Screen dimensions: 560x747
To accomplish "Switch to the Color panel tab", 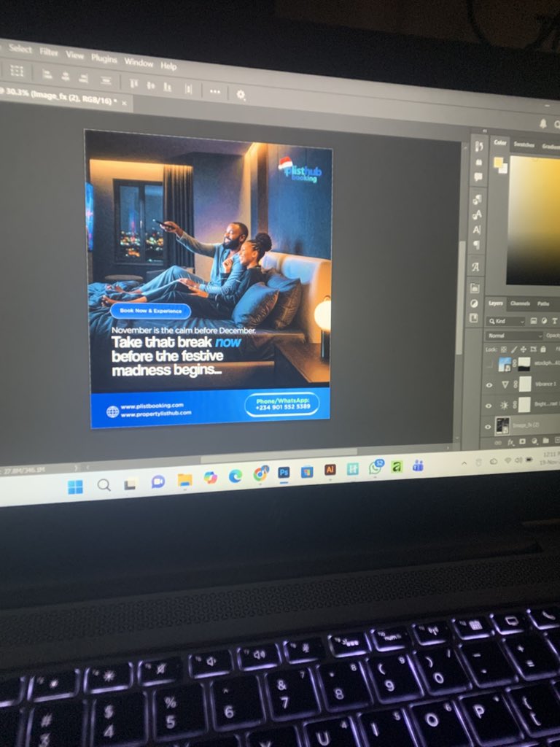I will coord(500,142).
